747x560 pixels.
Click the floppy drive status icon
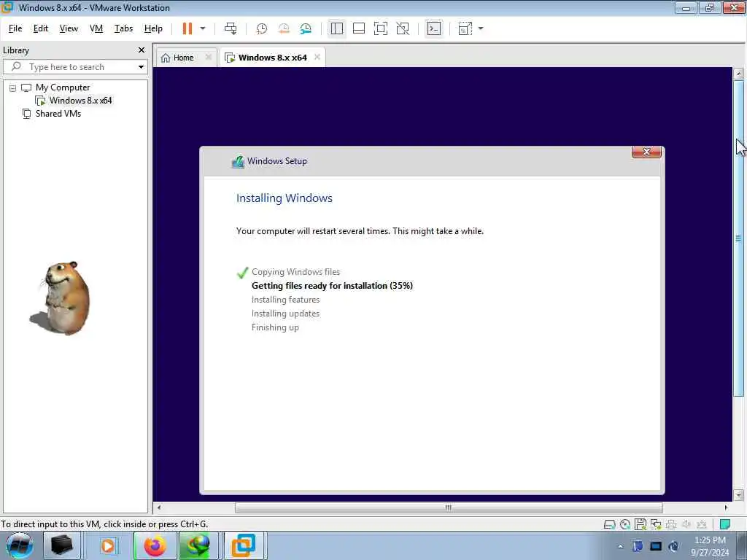640,525
